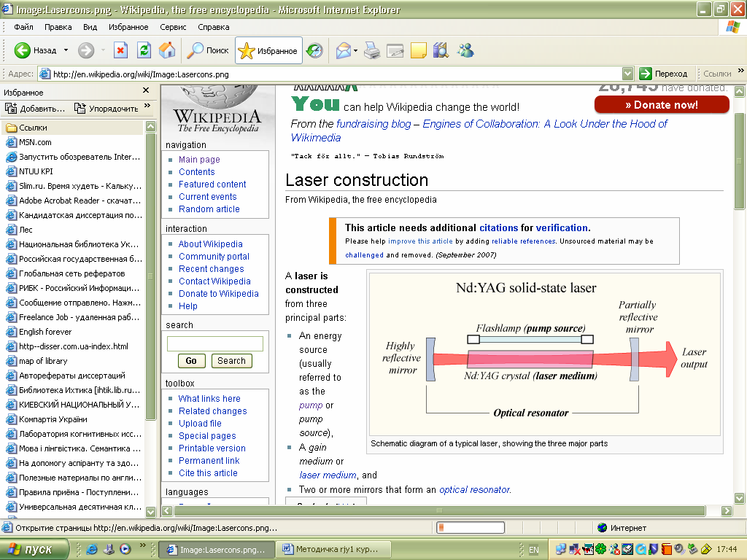Open the Избранное menu
The height and width of the screenshot is (560, 747).
128,27
